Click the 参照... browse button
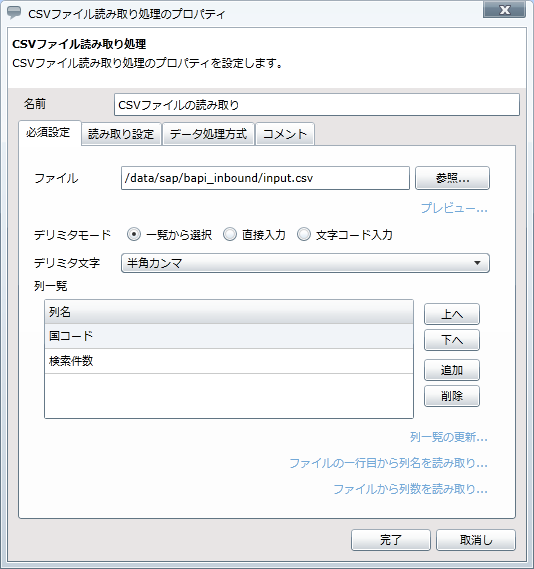 point(452,178)
